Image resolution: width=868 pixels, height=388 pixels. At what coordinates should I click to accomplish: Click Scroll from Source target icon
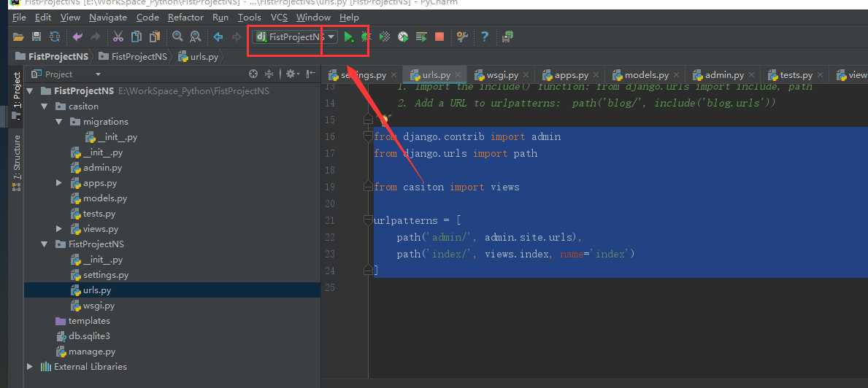tap(253, 74)
